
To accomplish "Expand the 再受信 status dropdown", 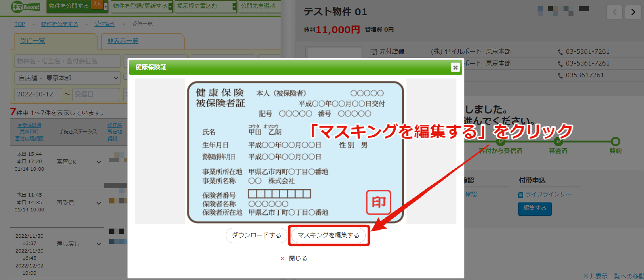I will (98, 203).
